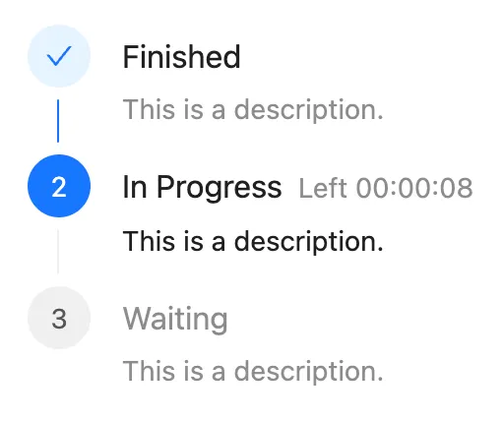The width and height of the screenshot is (504, 421).
Task: Click the word Progress in step two title
Action: pyautogui.click(x=220, y=187)
